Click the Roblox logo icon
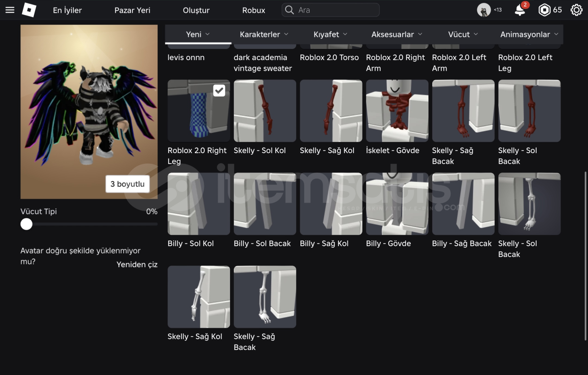588x375 pixels. (x=29, y=10)
